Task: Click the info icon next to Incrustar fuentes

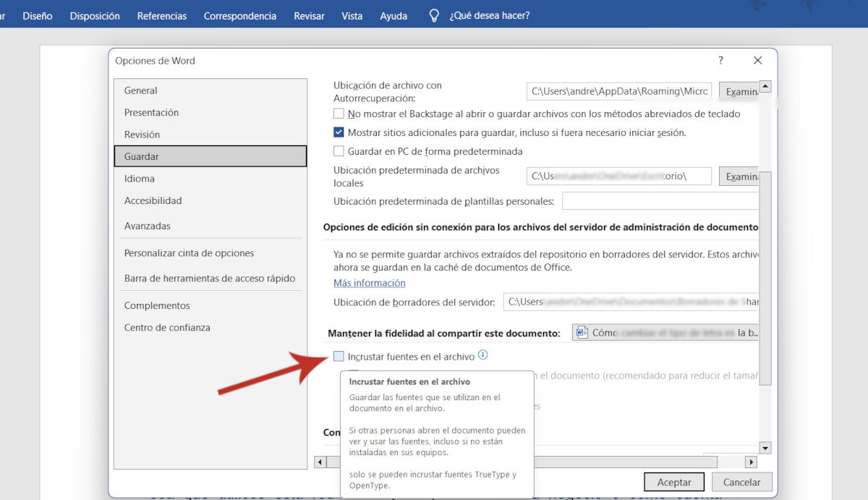Action: [483, 355]
